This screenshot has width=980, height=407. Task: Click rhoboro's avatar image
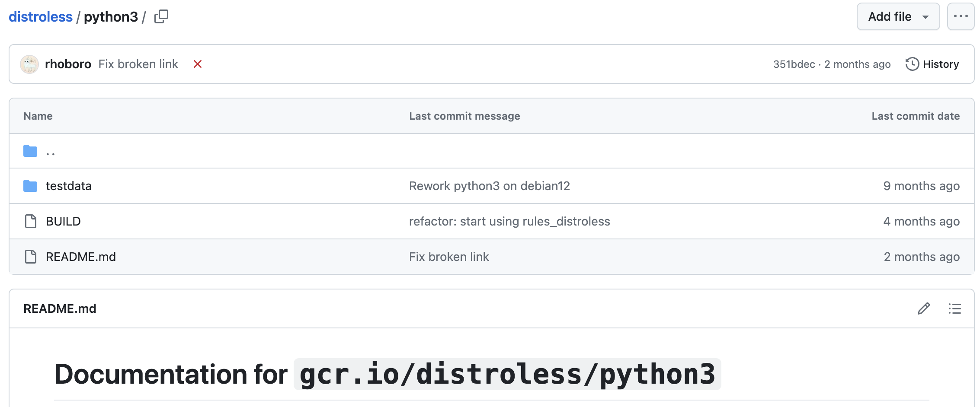29,64
